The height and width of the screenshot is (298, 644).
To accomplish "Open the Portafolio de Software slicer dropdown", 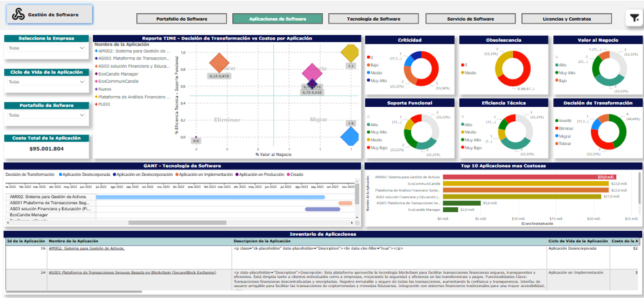I will click(46, 115).
